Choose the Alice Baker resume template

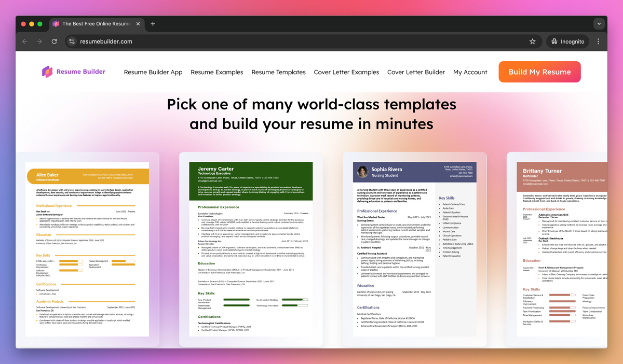pyautogui.click(x=88, y=249)
